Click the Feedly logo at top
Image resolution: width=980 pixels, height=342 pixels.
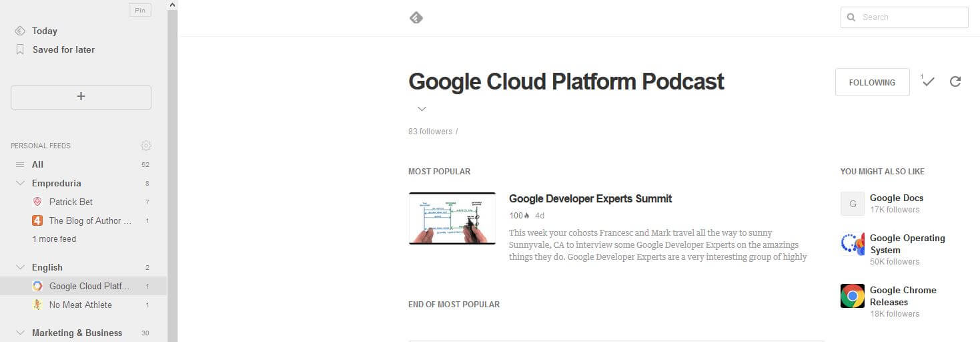tap(416, 17)
